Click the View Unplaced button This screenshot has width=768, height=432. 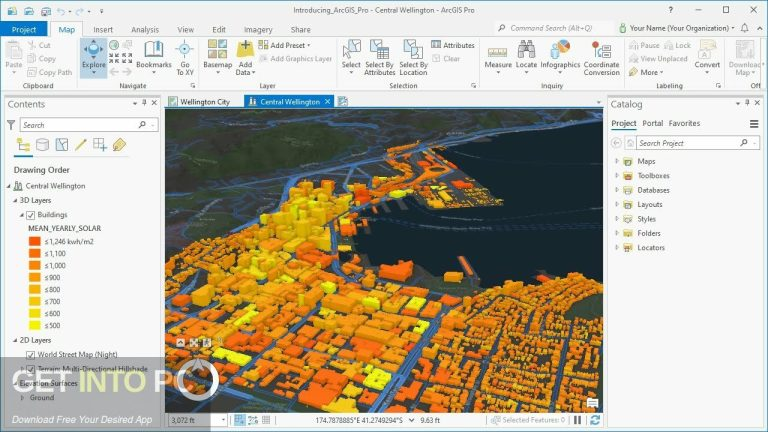pyautogui.click(x=658, y=58)
